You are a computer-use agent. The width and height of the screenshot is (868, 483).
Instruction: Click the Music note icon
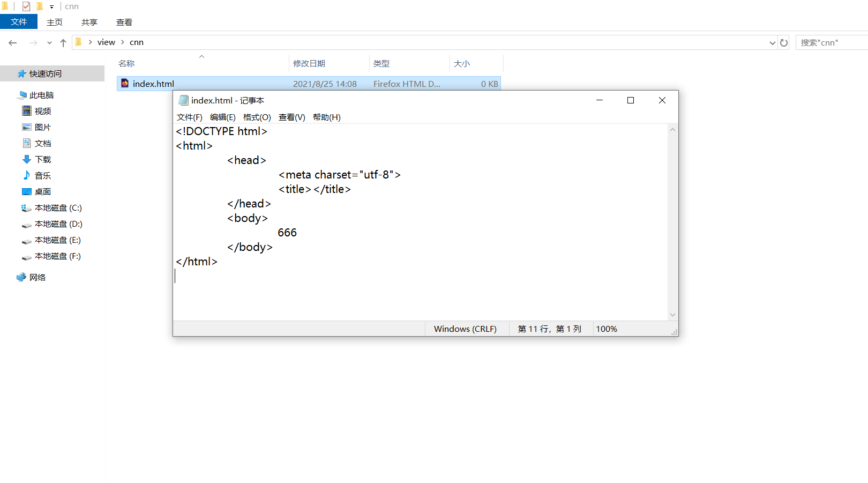point(27,175)
